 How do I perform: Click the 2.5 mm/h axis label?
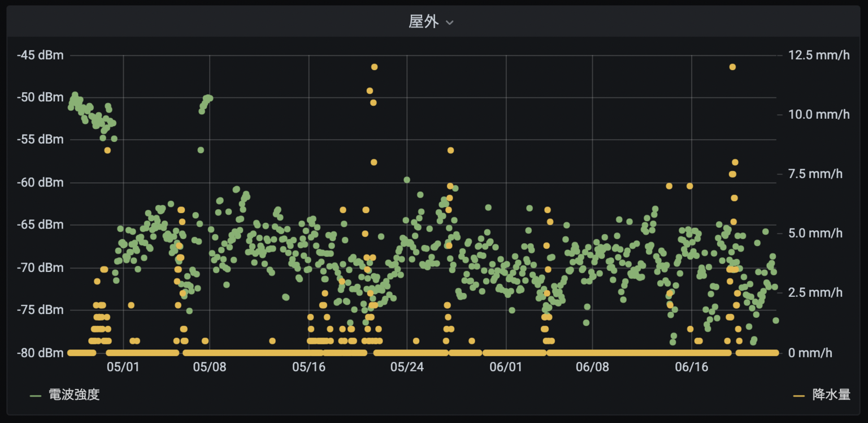815,292
